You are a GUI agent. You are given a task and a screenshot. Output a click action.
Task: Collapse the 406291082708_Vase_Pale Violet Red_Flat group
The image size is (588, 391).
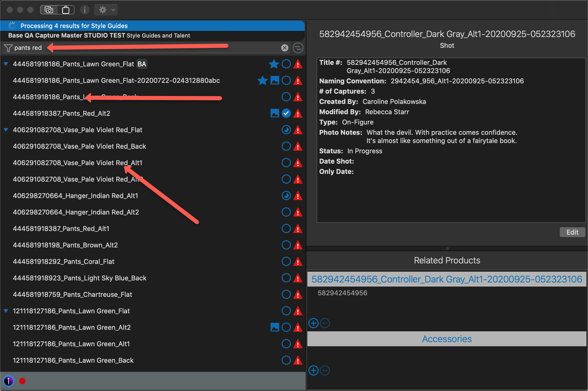(x=6, y=130)
